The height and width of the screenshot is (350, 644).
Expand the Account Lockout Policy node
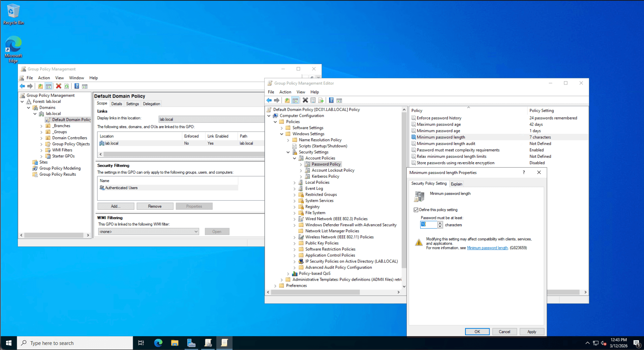pos(301,171)
